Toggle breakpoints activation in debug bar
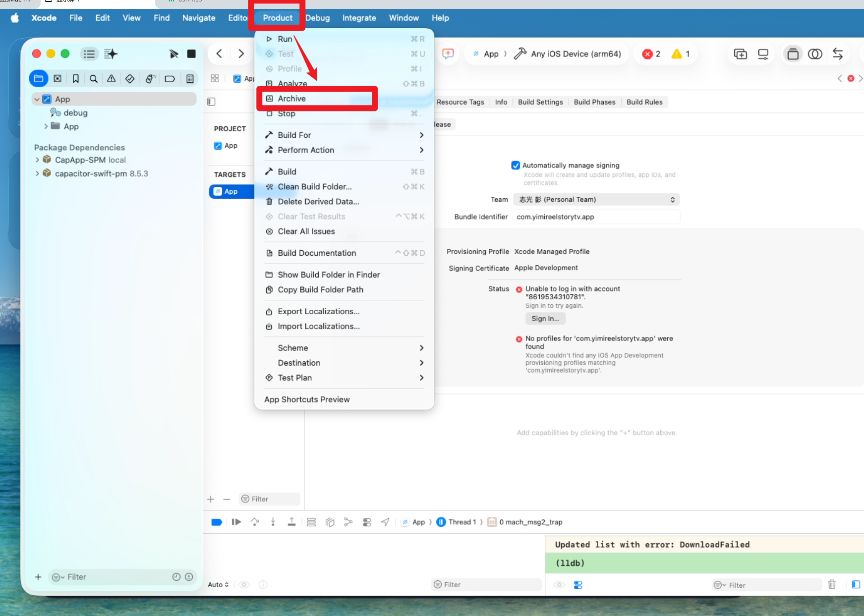This screenshot has height=616, width=864. coord(217,522)
